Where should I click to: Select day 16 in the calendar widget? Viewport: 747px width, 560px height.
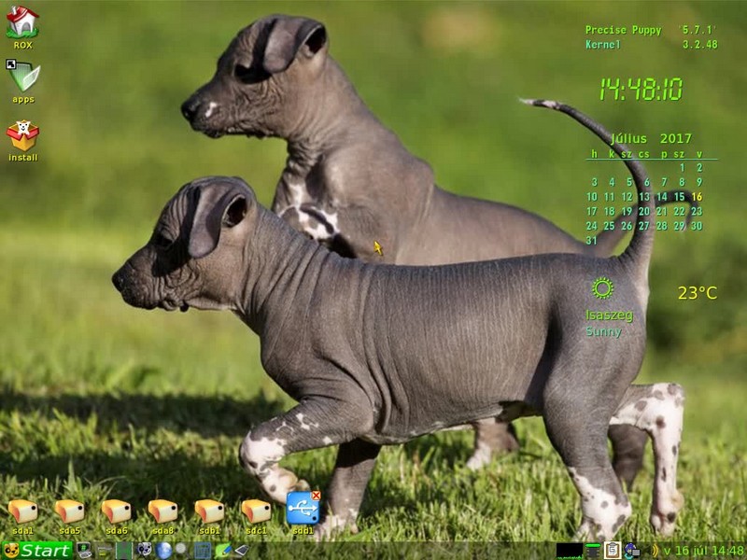tap(697, 197)
